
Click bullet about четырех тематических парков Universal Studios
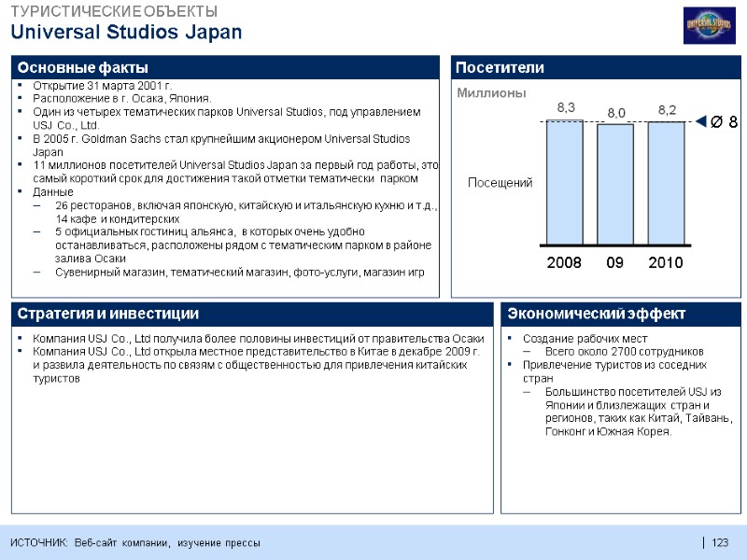pyautogui.click(x=226, y=119)
